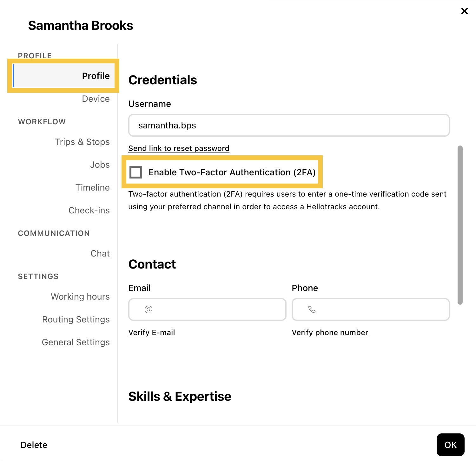The width and height of the screenshot is (476, 461).
Task: Open the Device section
Action: [96, 99]
